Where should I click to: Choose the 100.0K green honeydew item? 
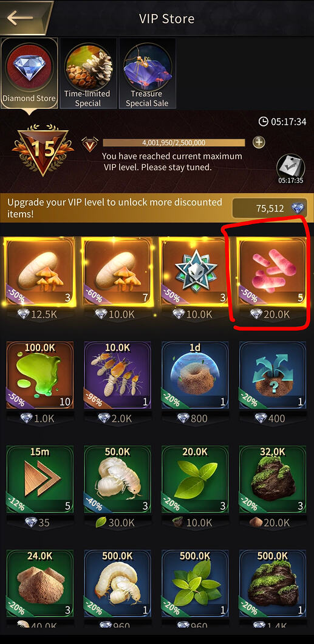pos(40,375)
